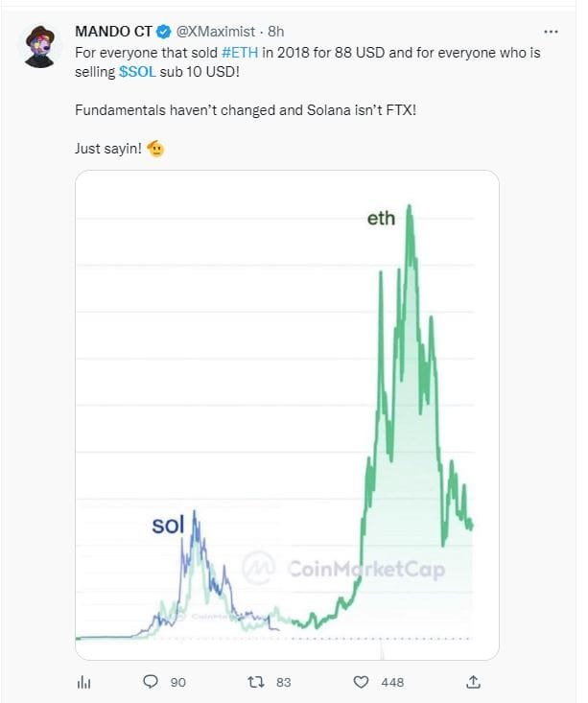Click the 448 likes count
This screenshot has width=588, height=703.
[x=391, y=682]
